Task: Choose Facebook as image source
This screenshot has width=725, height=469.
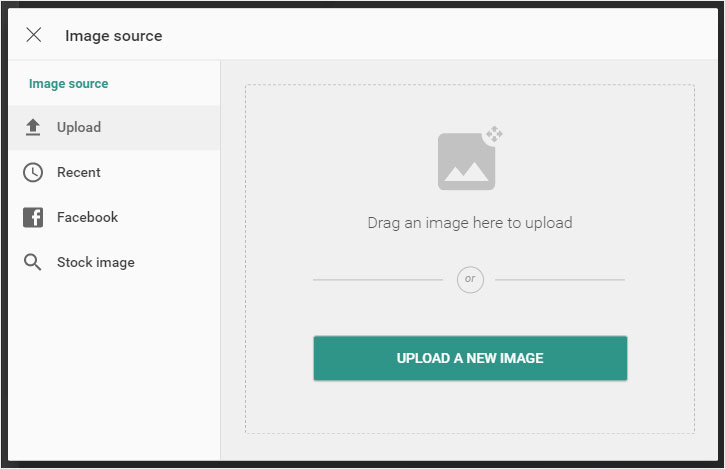Action: pos(114,217)
